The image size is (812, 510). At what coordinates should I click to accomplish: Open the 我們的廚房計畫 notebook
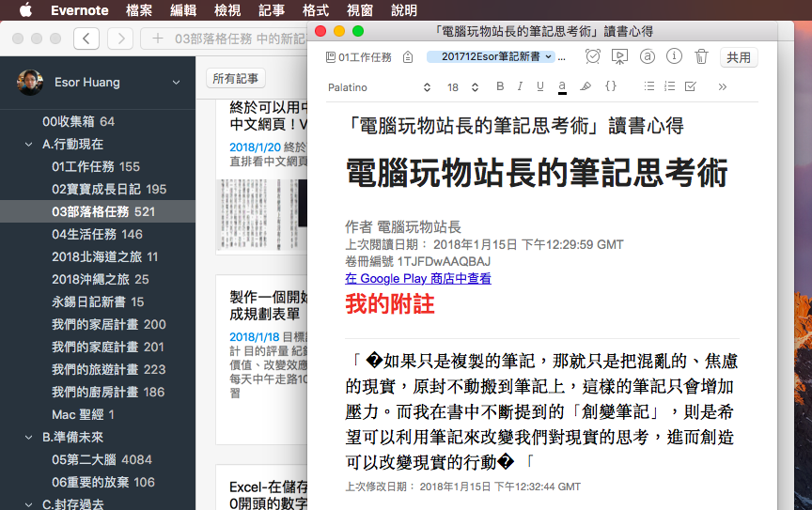(x=98, y=392)
